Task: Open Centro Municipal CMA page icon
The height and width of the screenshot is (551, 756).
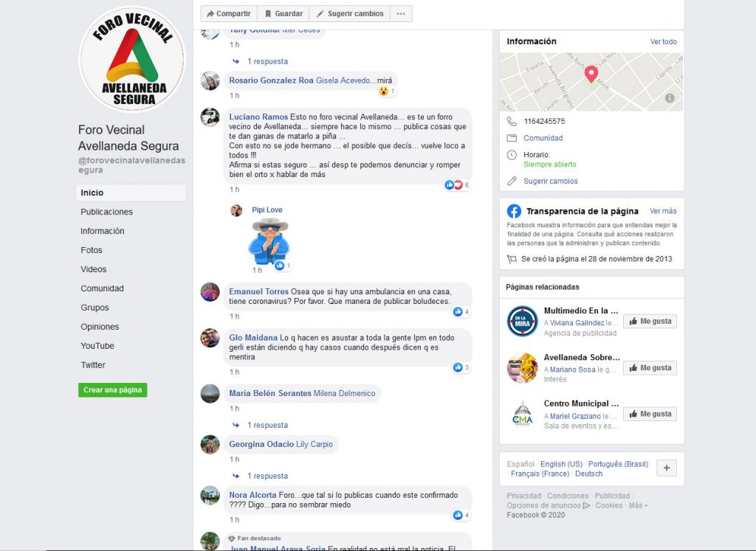Action: pos(522,414)
